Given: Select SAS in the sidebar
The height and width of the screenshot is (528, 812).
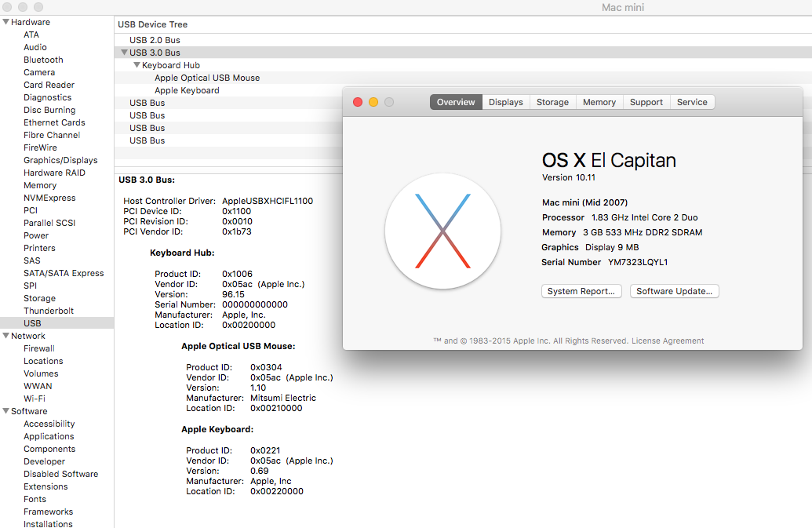Looking at the screenshot, I should [31, 260].
